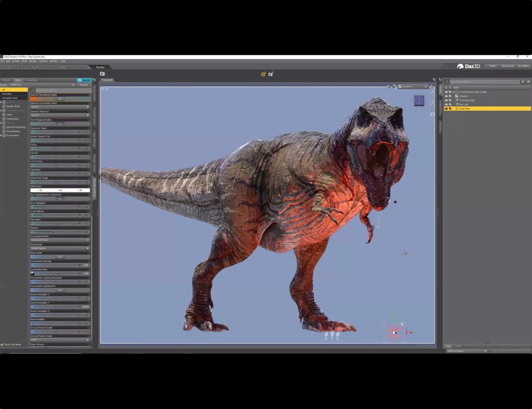Open the Engine NVIDIA Iray dropdown

[x=42, y=85]
